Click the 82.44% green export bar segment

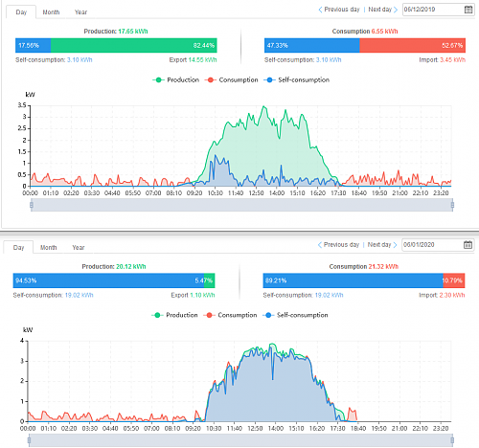click(x=134, y=45)
